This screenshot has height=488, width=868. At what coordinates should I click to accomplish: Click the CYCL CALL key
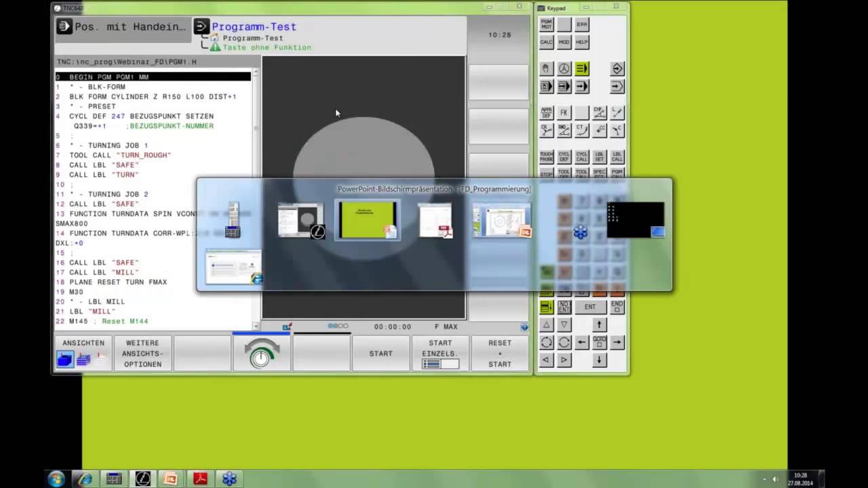click(582, 157)
